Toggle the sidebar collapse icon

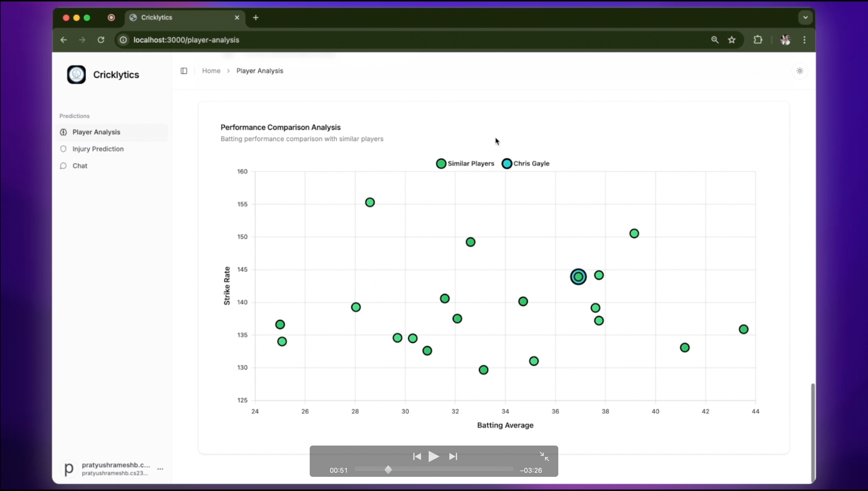click(x=184, y=71)
